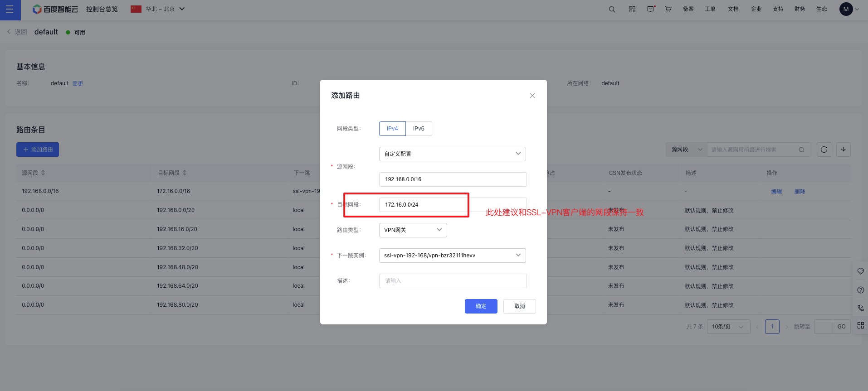Open 备案 menu in the header
The image size is (868, 391).
688,9
